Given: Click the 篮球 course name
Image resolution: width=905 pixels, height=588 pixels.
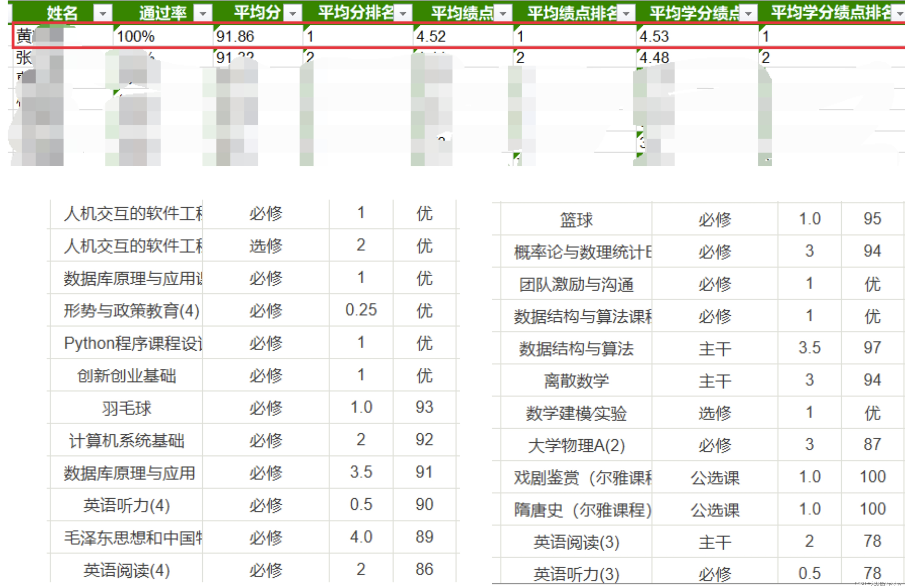Looking at the screenshot, I should click(x=576, y=219).
